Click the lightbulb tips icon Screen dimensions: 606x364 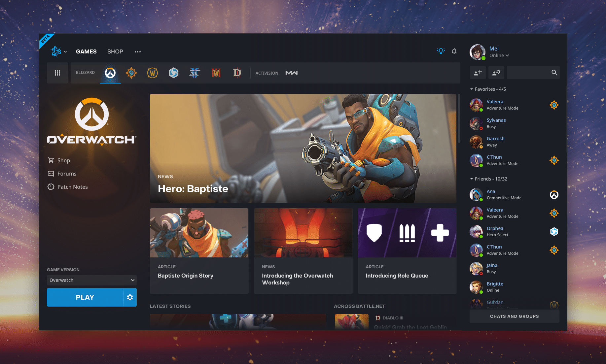441,51
